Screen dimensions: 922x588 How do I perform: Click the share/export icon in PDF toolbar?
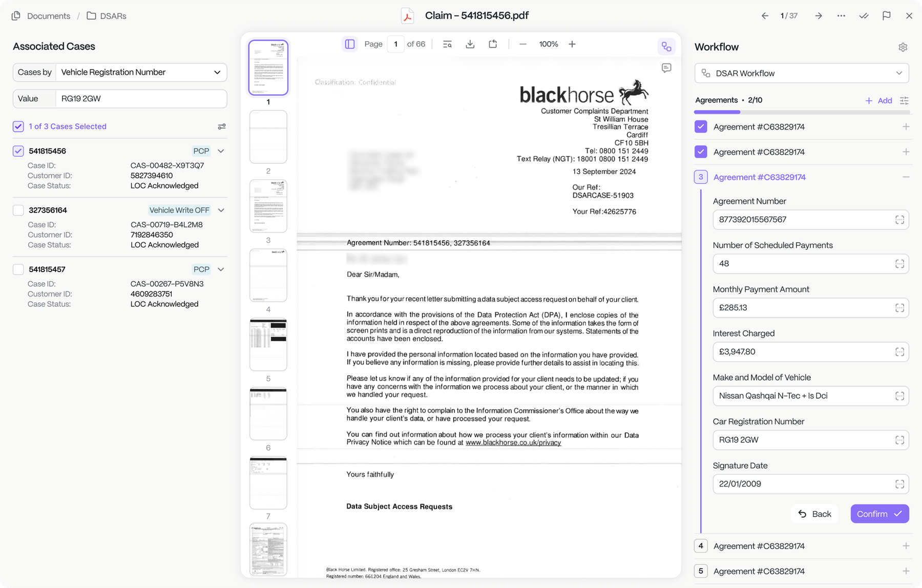point(493,45)
